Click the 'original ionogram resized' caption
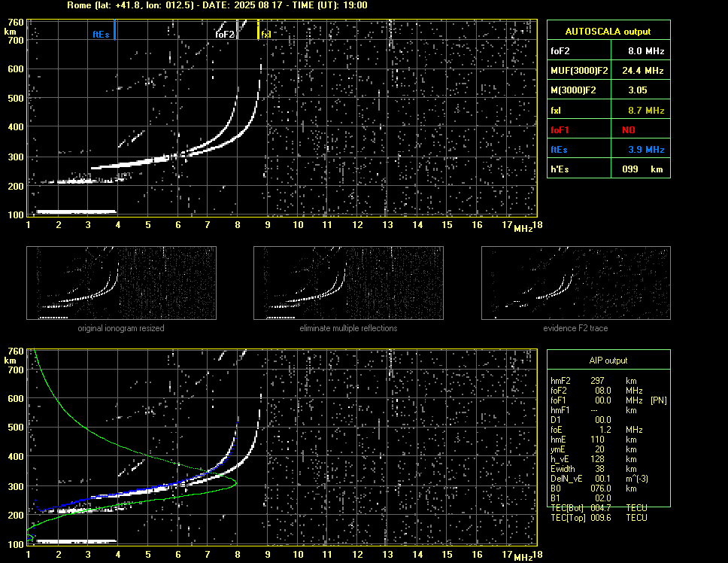 121,328
